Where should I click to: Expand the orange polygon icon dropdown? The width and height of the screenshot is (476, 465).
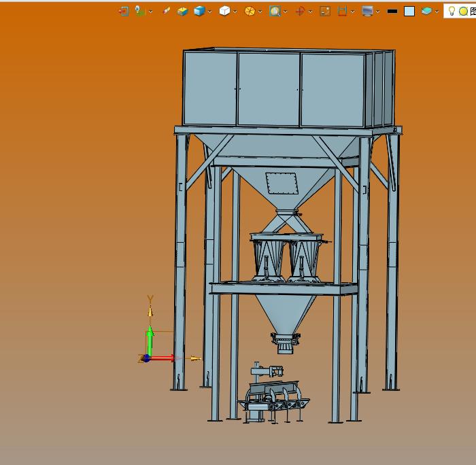[260, 12]
